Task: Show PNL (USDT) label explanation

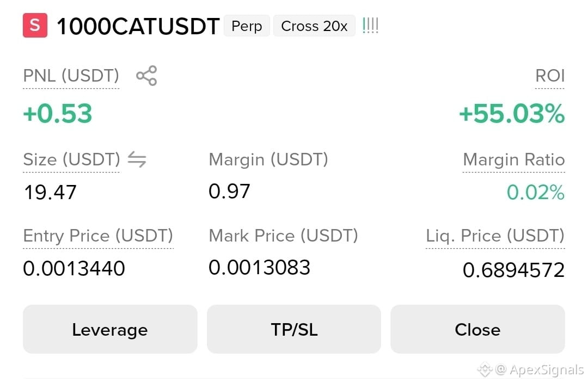Action: coord(71,76)
